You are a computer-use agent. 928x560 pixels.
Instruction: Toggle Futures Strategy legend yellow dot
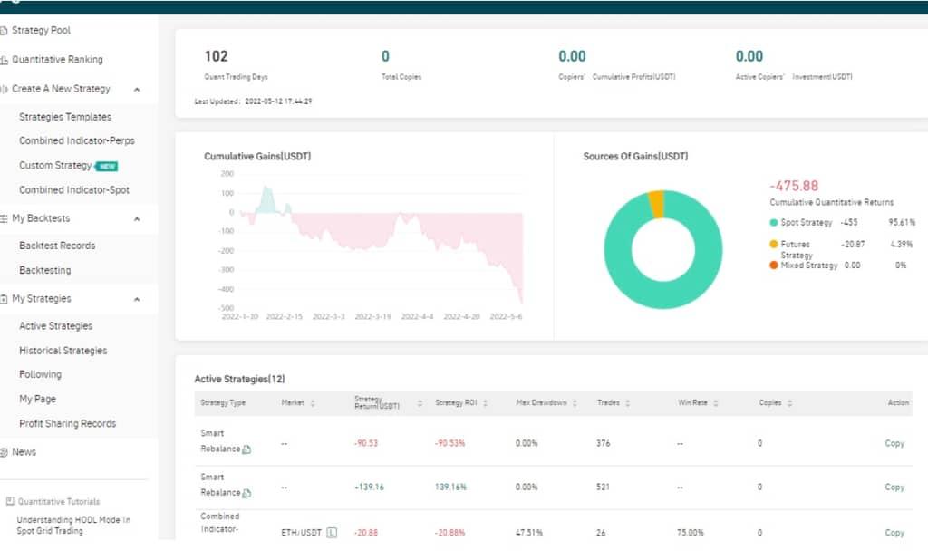(773, 244)
